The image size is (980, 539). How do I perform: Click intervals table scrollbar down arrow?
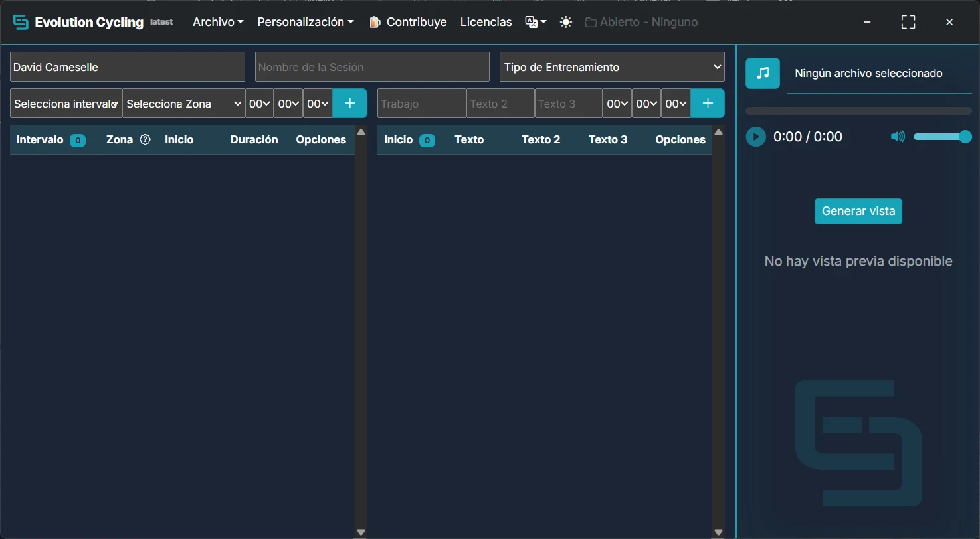click(x=361, y=532)
